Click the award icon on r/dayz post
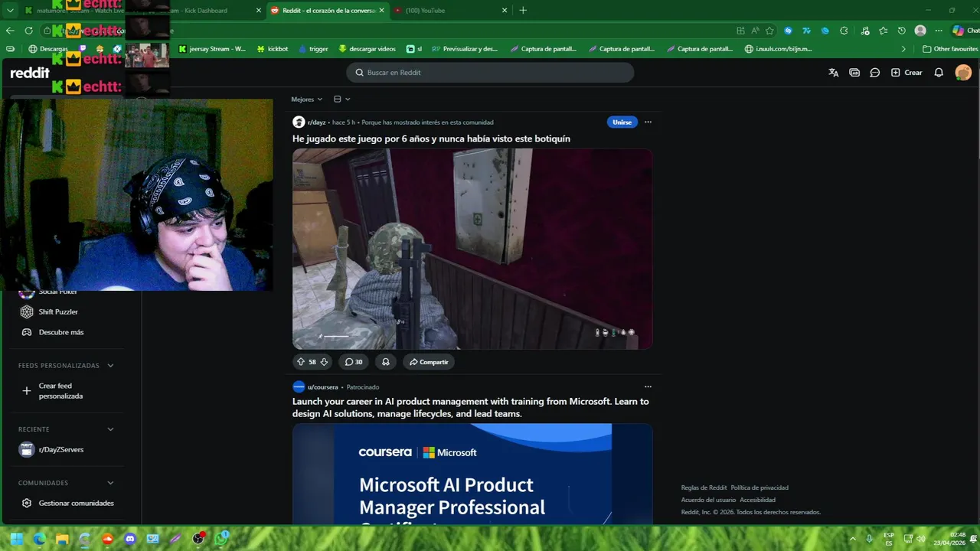 click(386, 362)
